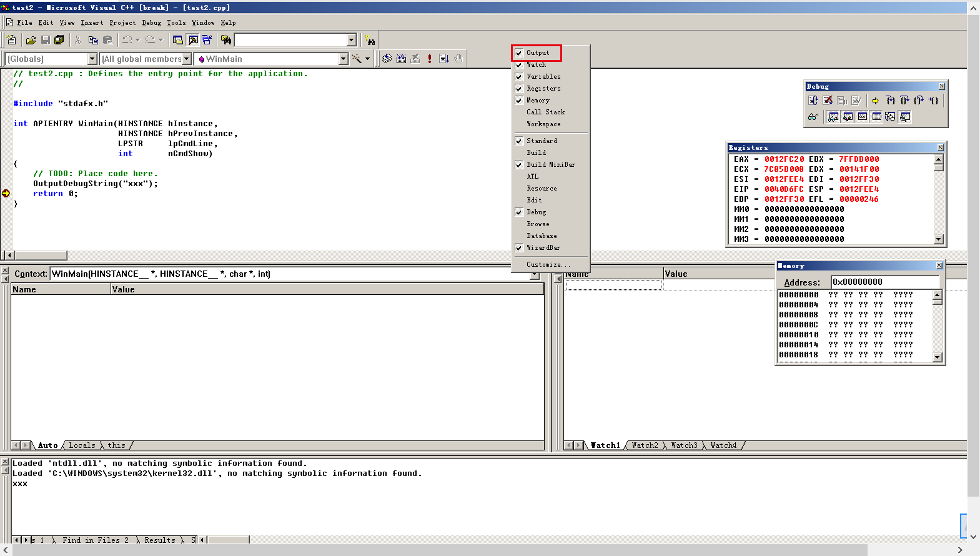980x556 pixels.
Task: Open QuickWatch glasses icon in Debug toolbar
Action: click(x=813, y=117)
